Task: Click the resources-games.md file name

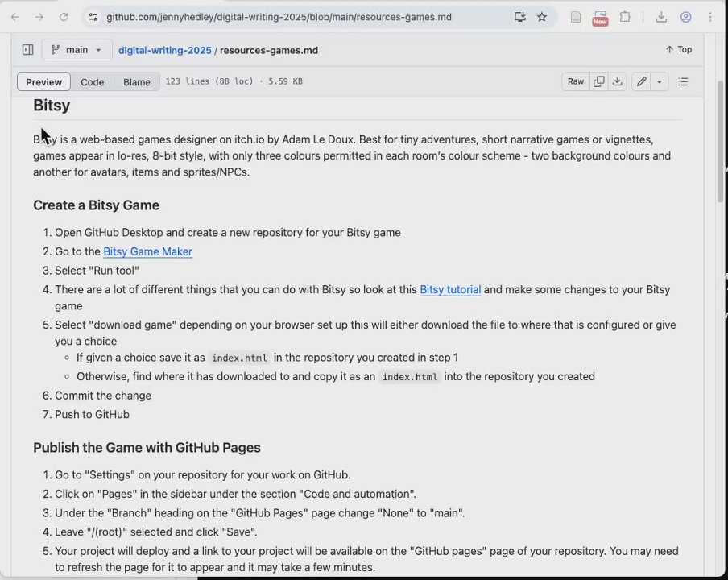Action: point(269,50)
